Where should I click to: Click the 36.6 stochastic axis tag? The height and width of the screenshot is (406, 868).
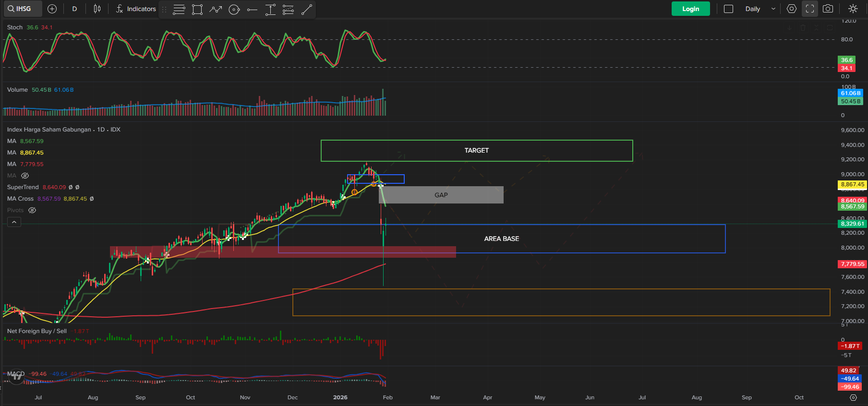pyautogui.click(x=847, y=60)
